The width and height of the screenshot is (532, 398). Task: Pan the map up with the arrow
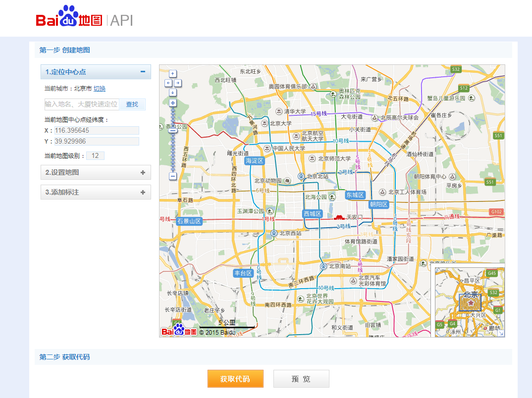[173, 74]
